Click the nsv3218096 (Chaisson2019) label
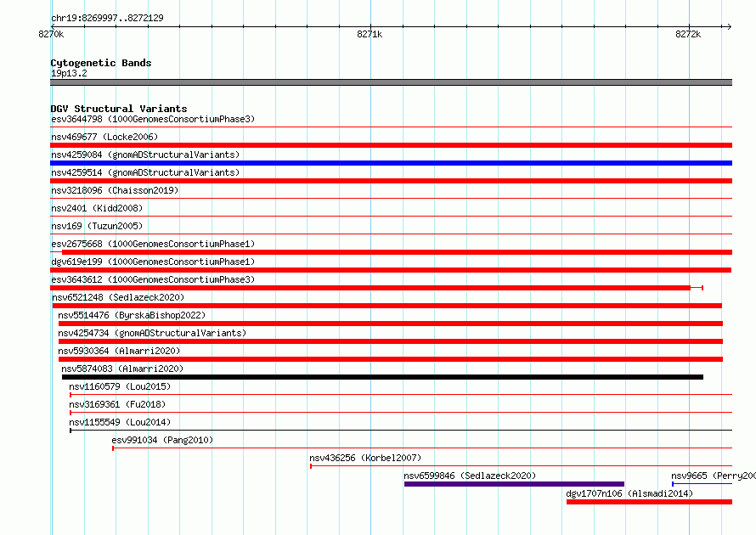Image resolution: width=756 pixels, height=535 pixels. pyautogui.click(x=115, y=190)
